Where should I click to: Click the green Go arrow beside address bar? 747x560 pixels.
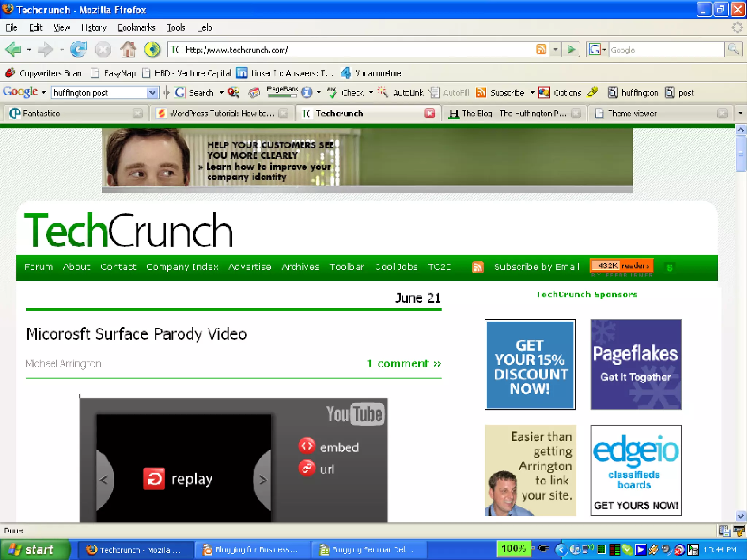coord(572,50)
